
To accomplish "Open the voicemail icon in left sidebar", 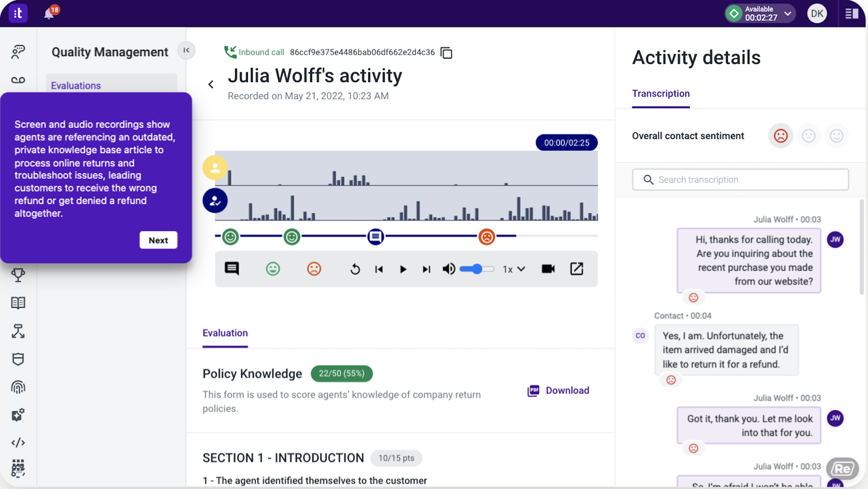I will point(18,80).
